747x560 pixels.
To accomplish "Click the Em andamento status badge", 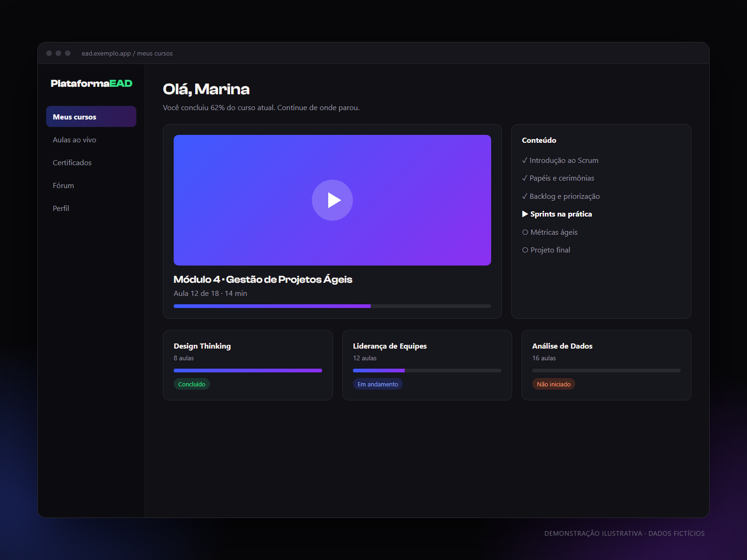I will [378, 384].
